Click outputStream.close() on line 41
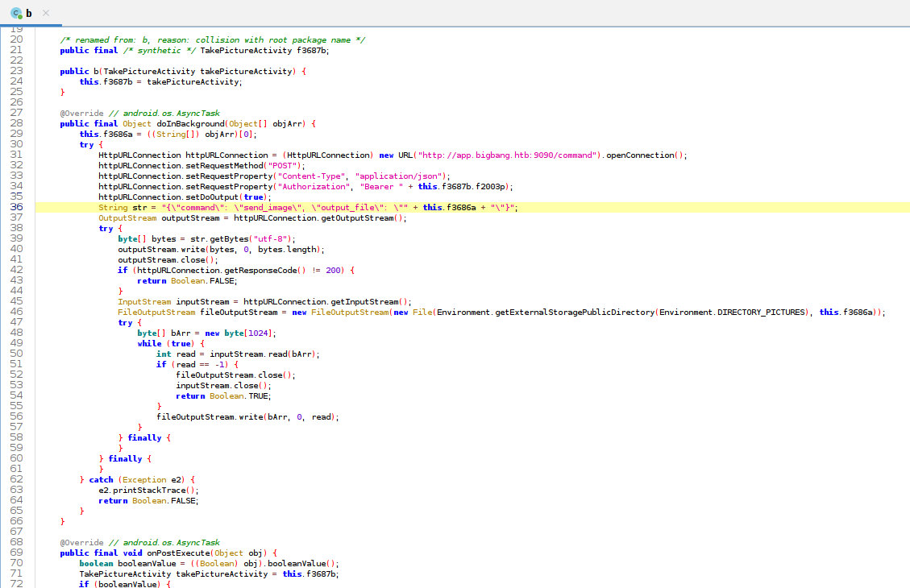Viewport: 910px width, 588px height. click(168, 260)
